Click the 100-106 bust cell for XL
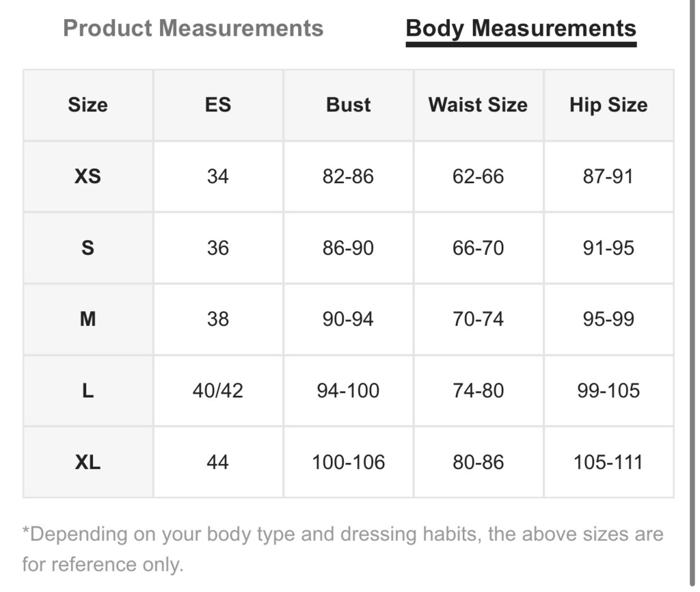700x592 pixels. (x=348, y=462)
